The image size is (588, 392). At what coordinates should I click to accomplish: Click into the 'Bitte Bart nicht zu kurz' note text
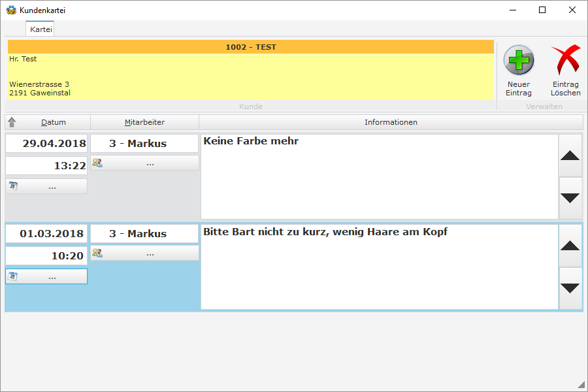point(380,267)
